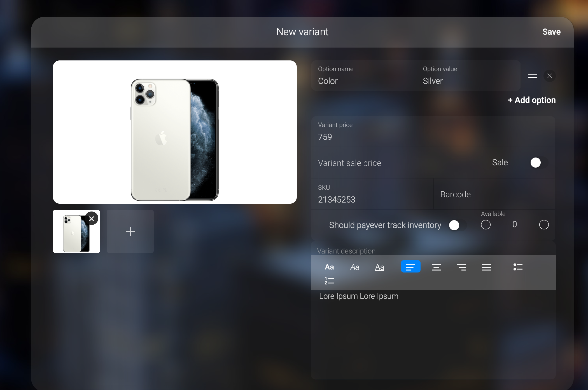Grab the reorder handle for Color option

[x=532, y=76]
